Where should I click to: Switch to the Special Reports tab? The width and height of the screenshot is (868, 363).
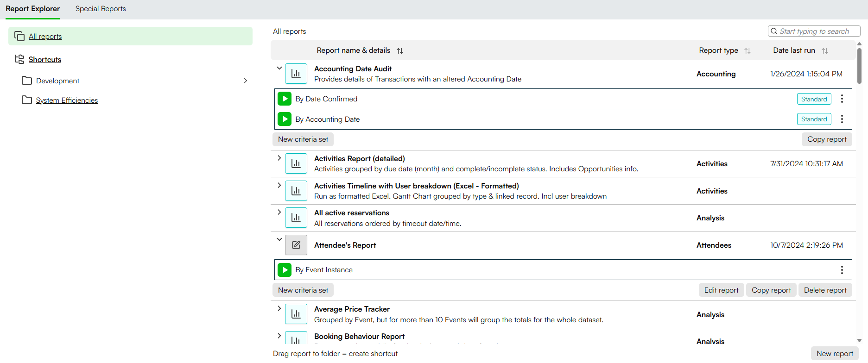coord(101,9)
